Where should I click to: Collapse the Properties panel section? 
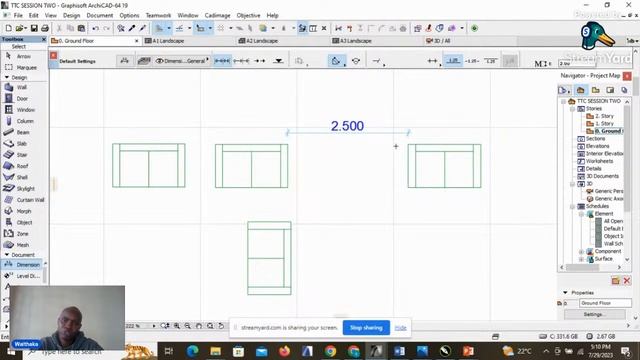coord(565,293)
